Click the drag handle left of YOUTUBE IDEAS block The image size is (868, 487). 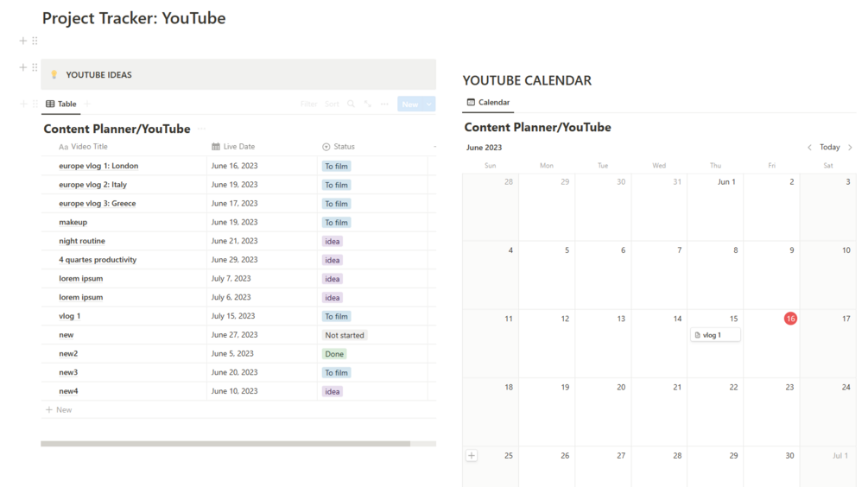click(x=35, y=67)
